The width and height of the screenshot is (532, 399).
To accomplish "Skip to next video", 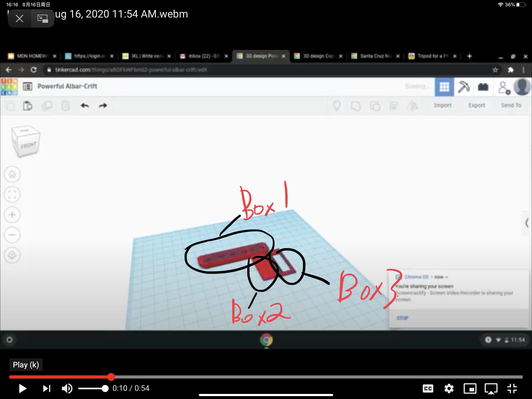I will [47, 388].
